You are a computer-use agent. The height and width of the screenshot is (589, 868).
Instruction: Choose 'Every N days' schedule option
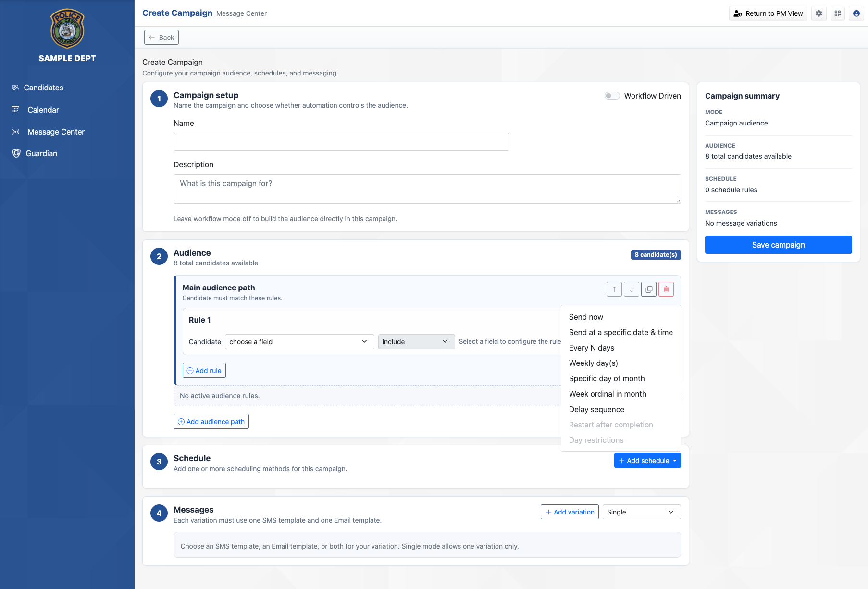[x=621, y=348]
